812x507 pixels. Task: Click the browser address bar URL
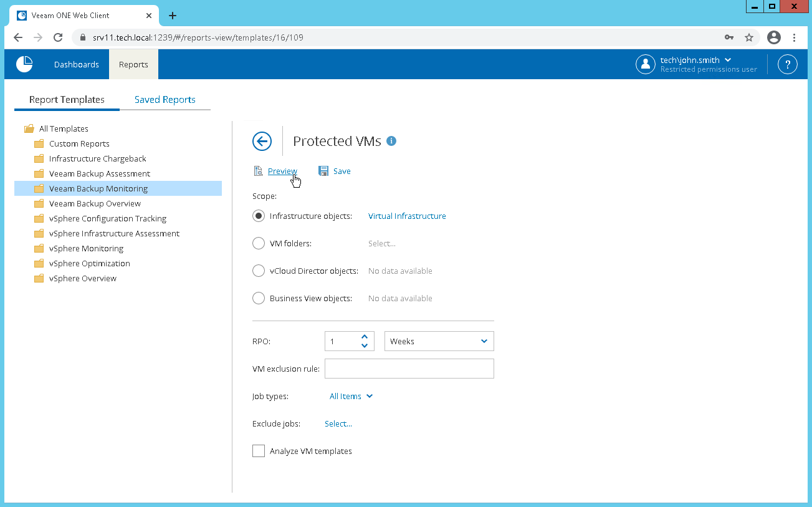tap(198, 37)
